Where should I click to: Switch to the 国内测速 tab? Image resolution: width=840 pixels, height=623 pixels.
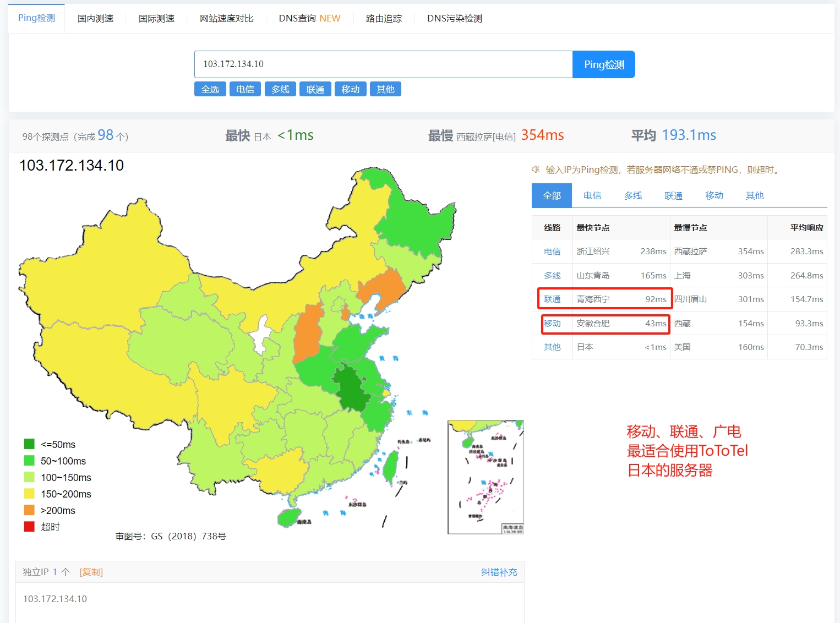95,18
